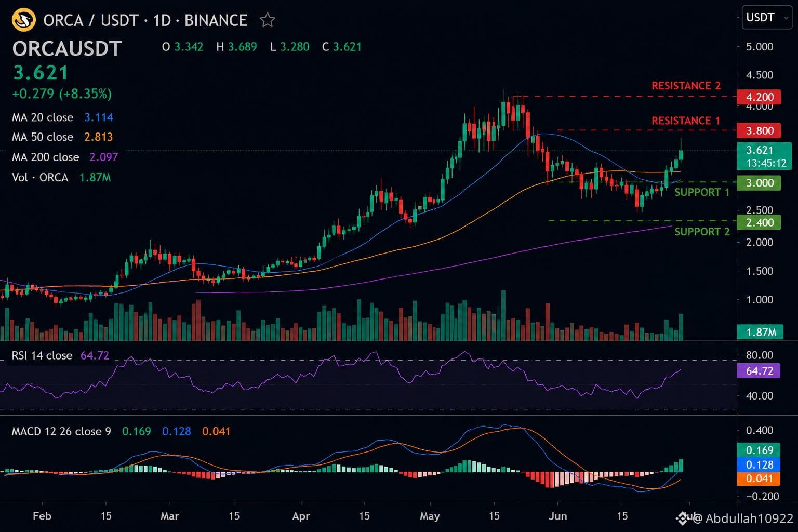
Task: Click the RESISTANCE 1 annotation label
Action: pyautogui.click(x=686, y=121)
